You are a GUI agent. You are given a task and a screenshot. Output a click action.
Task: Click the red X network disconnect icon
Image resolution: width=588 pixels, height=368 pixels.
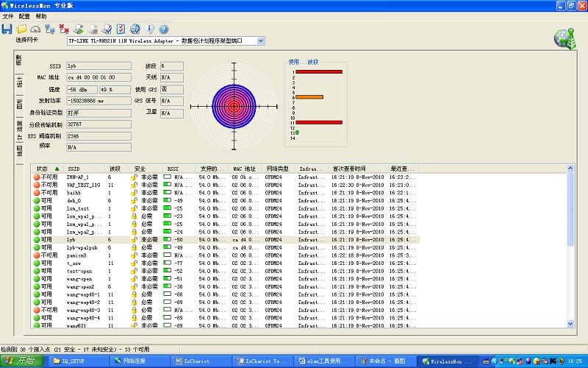[64, 29]
